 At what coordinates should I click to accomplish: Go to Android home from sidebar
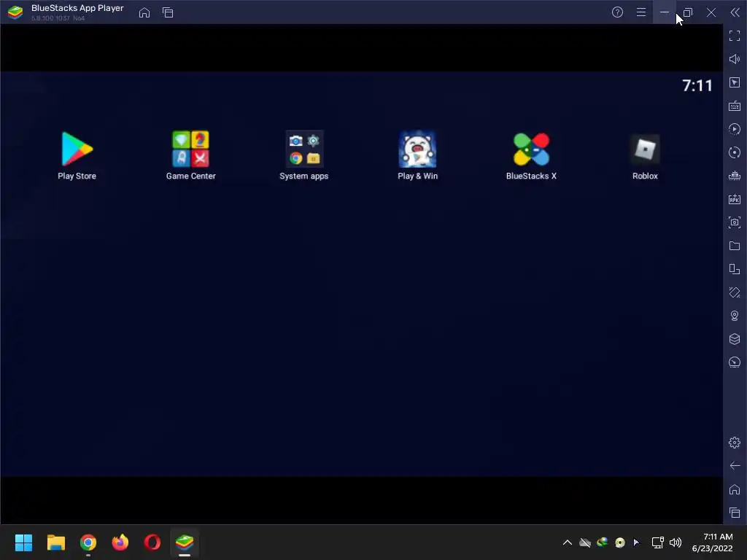(735, 489)
